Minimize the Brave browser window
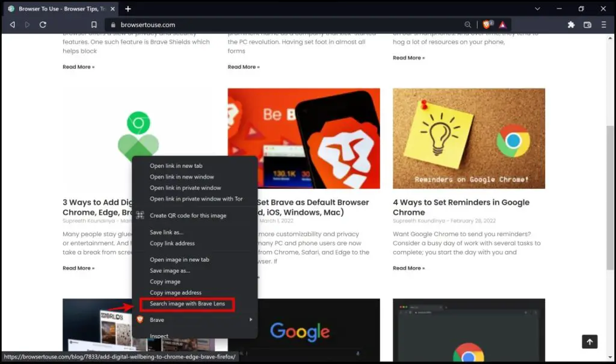 pyautogui.click(x=559, y=8)
